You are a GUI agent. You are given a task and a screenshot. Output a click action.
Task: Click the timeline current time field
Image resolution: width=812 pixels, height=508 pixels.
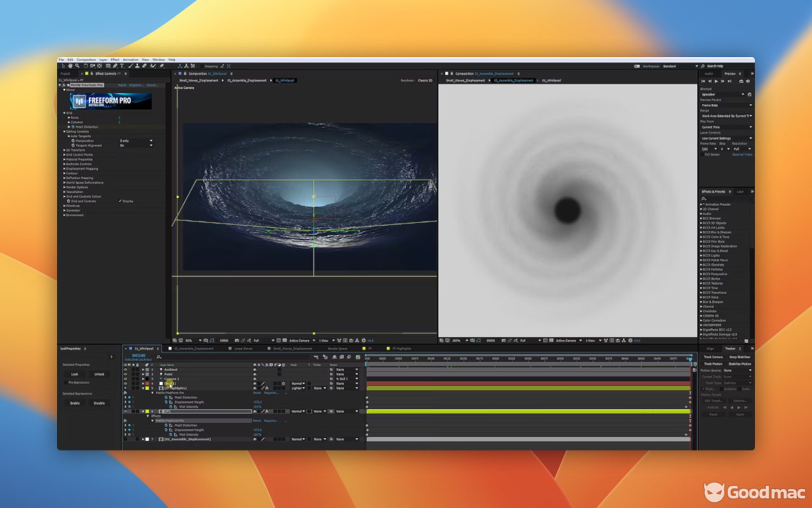[139, 356]
